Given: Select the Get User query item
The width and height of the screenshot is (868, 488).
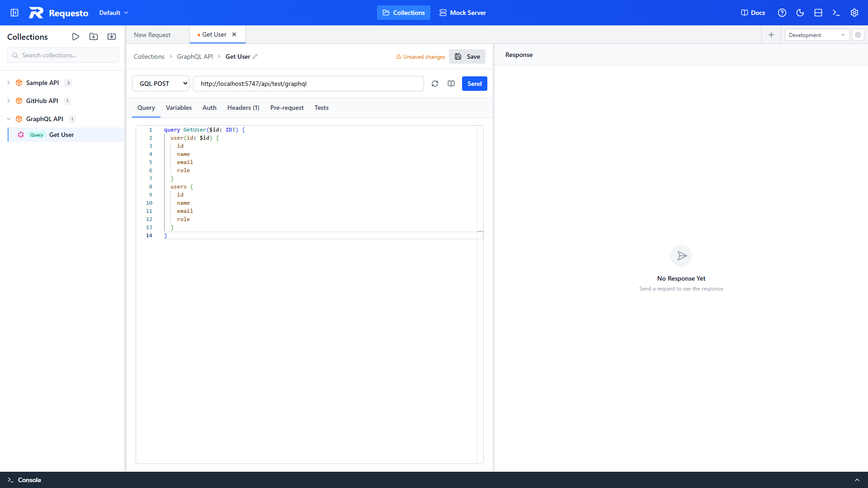Looking at the screenshot, I should pos(66,135).
